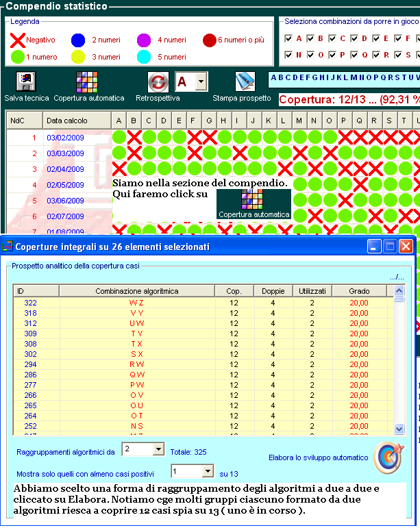Image resolution: width=420 pixels, height=528 pixels.
Task: Click the green circle in column A of row 03/02/2009
Action: [x=119, y=138]
